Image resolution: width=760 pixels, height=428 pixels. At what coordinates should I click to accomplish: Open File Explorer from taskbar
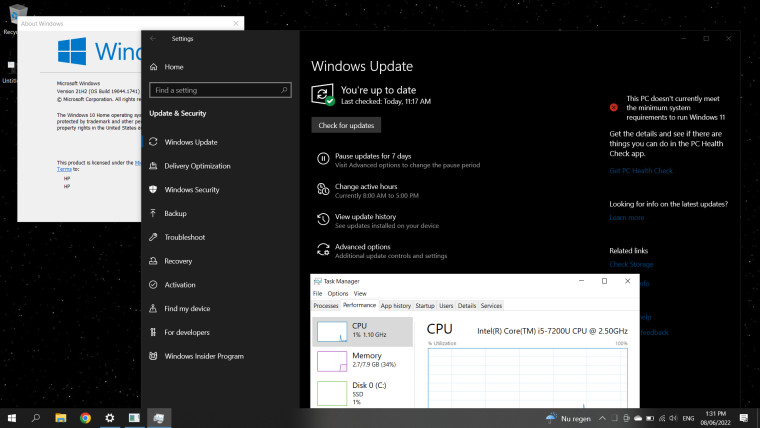tap(61, 418)
